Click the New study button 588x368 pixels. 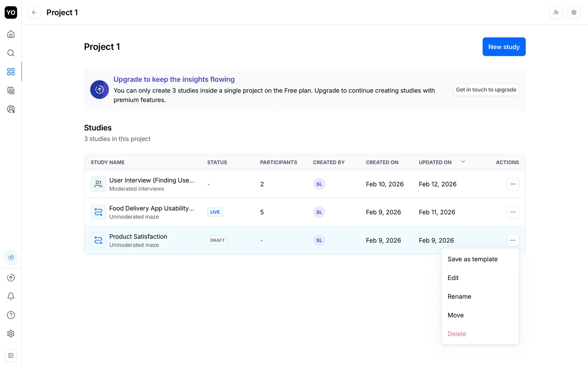(x=504, y=47)
